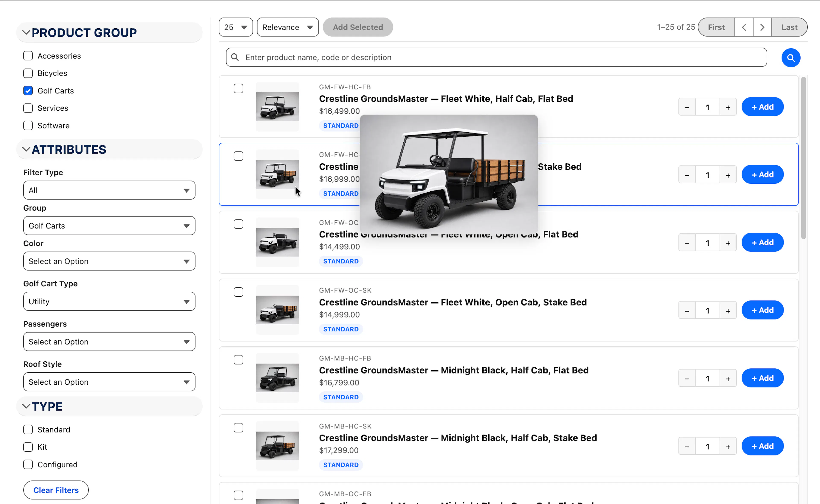Add Fleet White Open Cab Flat Bed
This screenshot has width=820, height=504.
click(x=762, y=243)
